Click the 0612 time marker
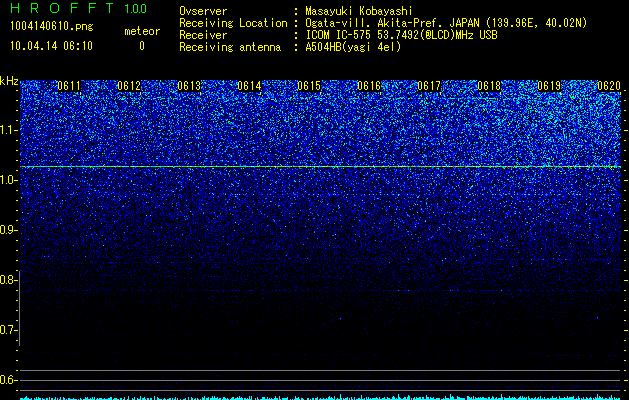The image size is (629, 400). (129, 86)
